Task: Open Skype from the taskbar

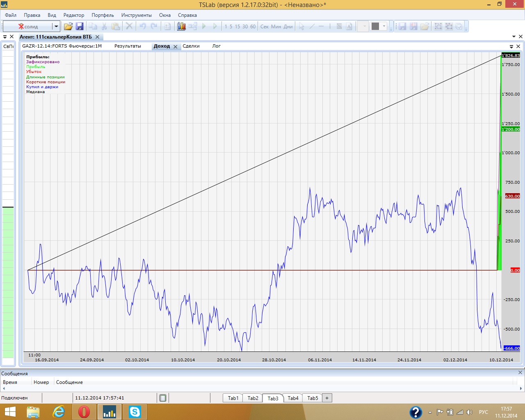Action: tap(135, 412)
